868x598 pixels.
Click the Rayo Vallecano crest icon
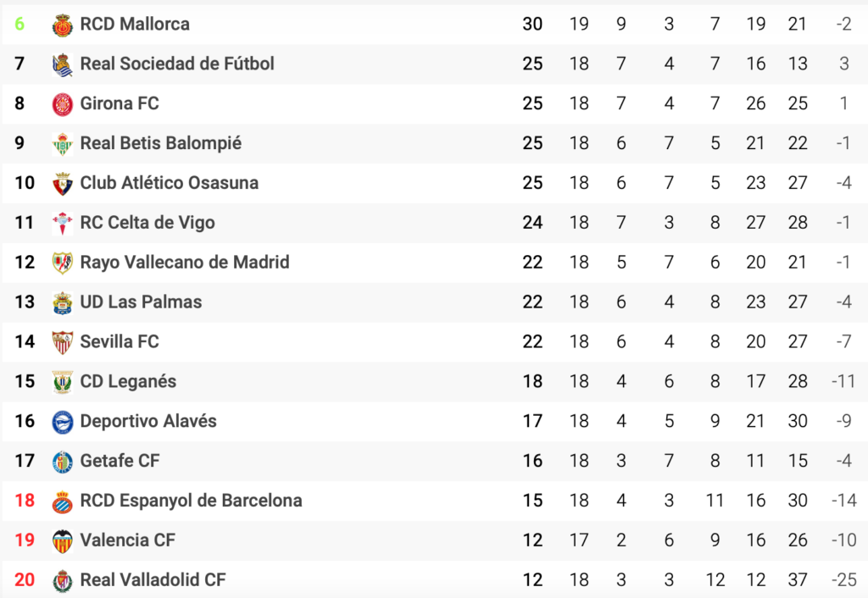tap(63, 263)
